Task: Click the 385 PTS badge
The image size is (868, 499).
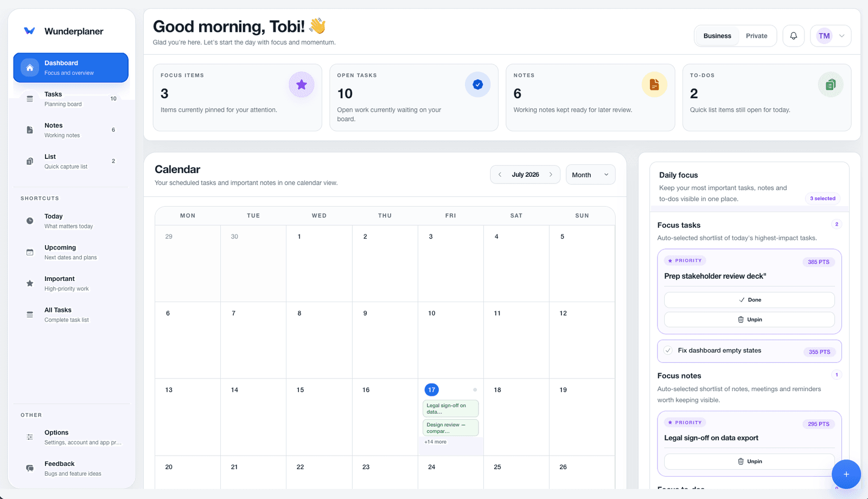Action: pos(819,262)
